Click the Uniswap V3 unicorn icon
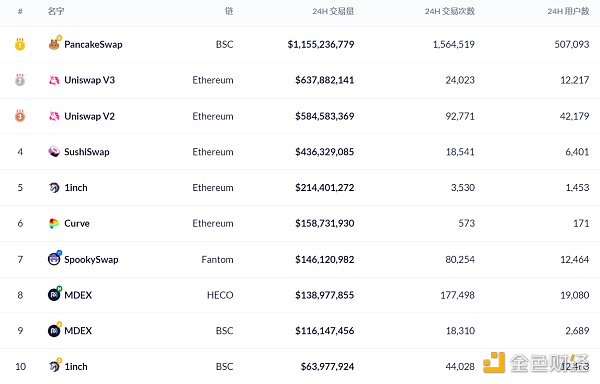Screen dimensions: 600x384 click(54, 80)
